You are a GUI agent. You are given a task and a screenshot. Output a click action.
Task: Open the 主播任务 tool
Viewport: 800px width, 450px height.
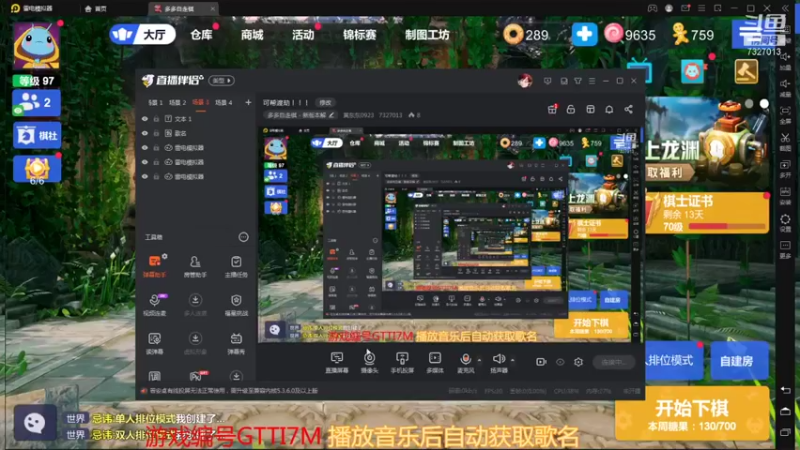(236, 266)
